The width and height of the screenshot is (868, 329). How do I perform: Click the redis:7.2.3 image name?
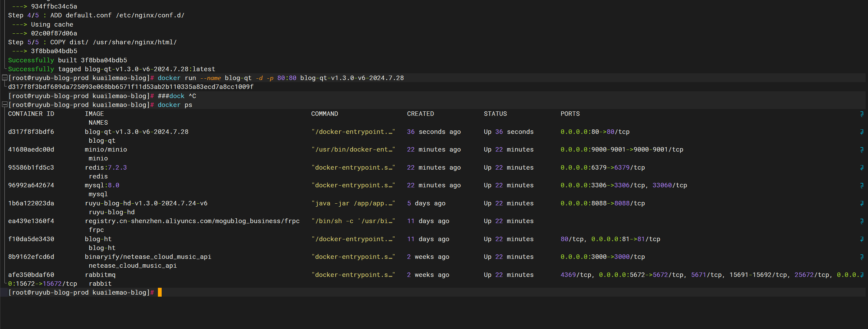(x=106, y=168)
